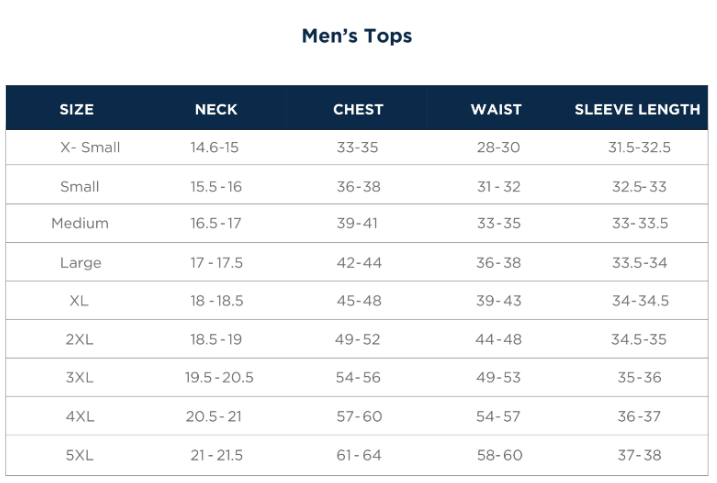This screenshot has width=717, height=483.
Task: Click the NECK column header
Action: (216, 110)
